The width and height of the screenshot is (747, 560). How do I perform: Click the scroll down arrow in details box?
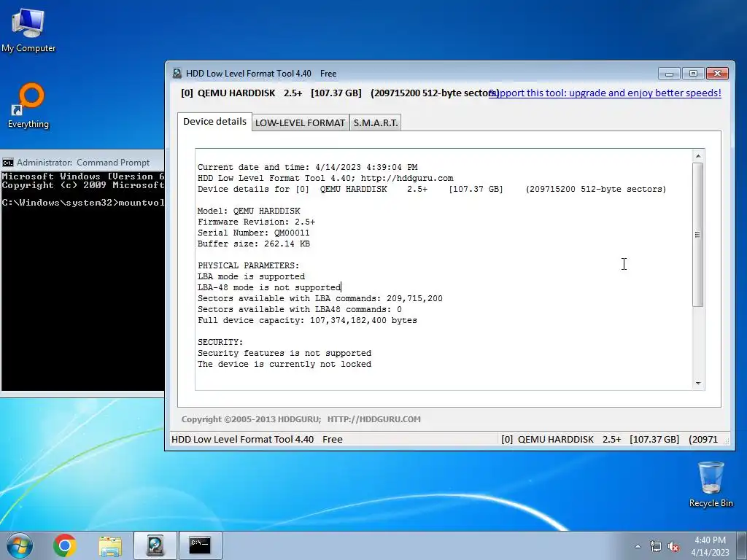[698, 383]
